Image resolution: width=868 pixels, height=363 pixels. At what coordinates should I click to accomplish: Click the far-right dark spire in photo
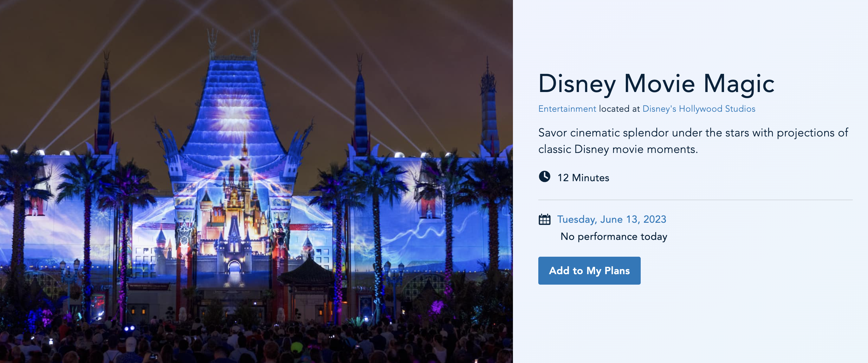pyautogui.click(x=488, y=101)
